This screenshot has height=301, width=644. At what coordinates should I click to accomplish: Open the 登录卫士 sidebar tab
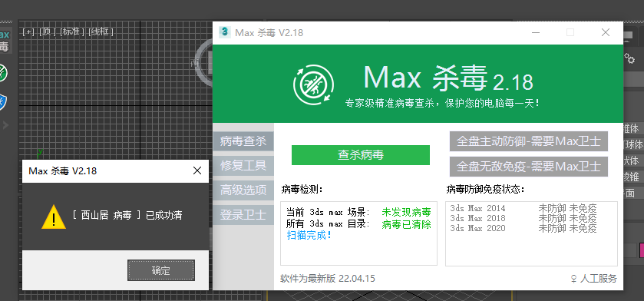click(x=243, y=215)
